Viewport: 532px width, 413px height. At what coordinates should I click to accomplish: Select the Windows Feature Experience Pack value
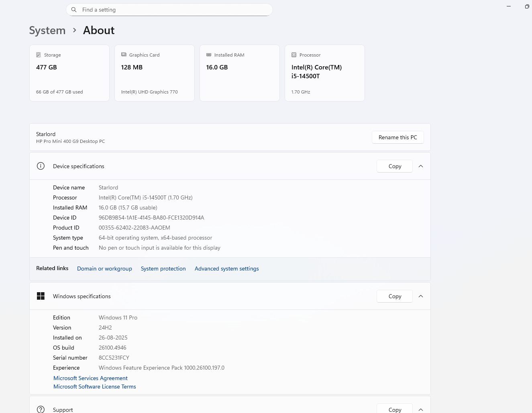coord(161,368)
